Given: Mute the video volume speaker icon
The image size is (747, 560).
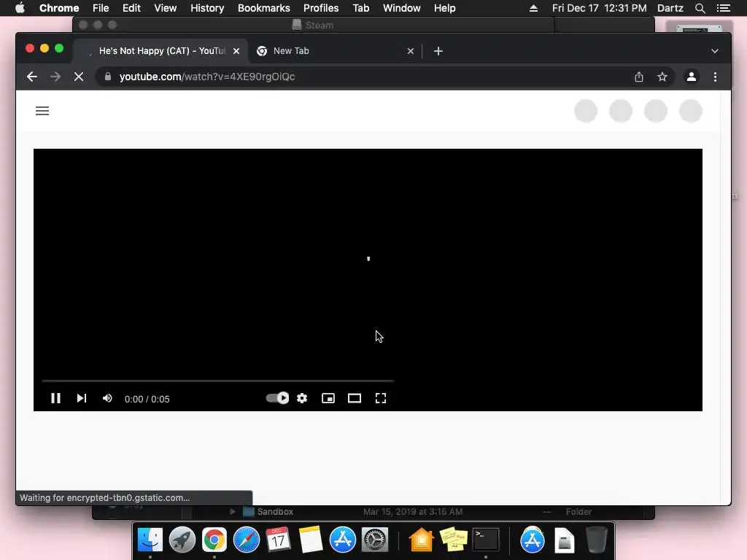Looking at the screenshot, I should (x=107, y=398).
